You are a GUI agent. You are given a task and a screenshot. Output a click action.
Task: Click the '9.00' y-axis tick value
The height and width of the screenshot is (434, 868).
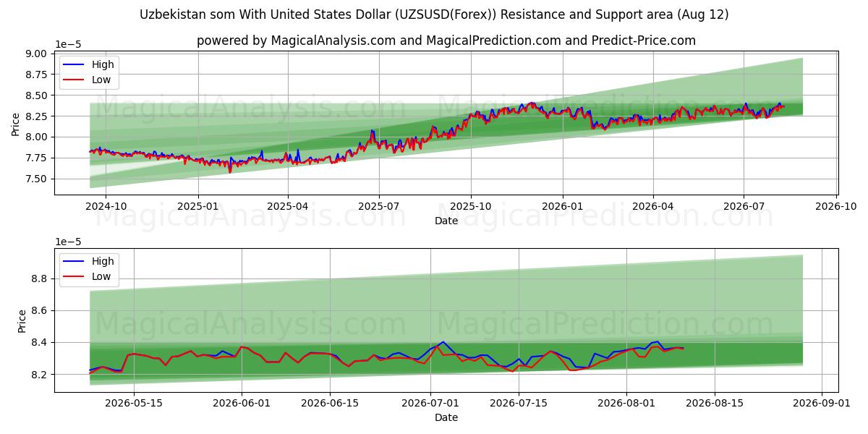(x=37, y=54)
